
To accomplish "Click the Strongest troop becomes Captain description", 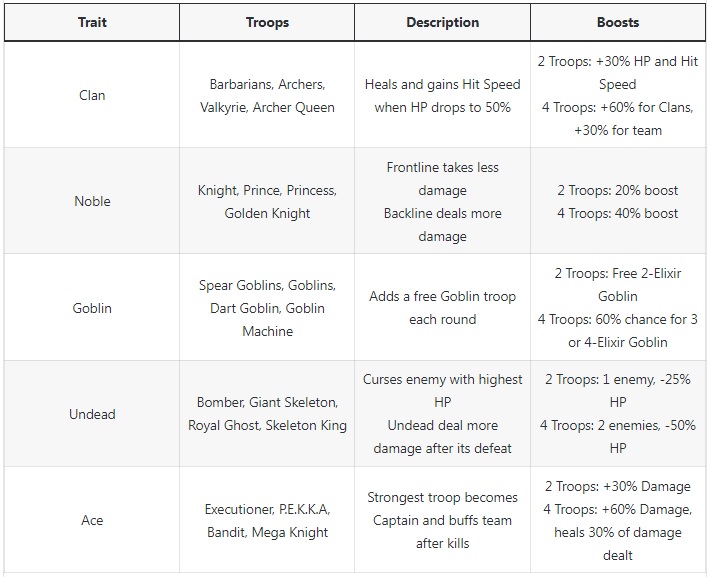I will pyautogui.click(x=443, y=520).
